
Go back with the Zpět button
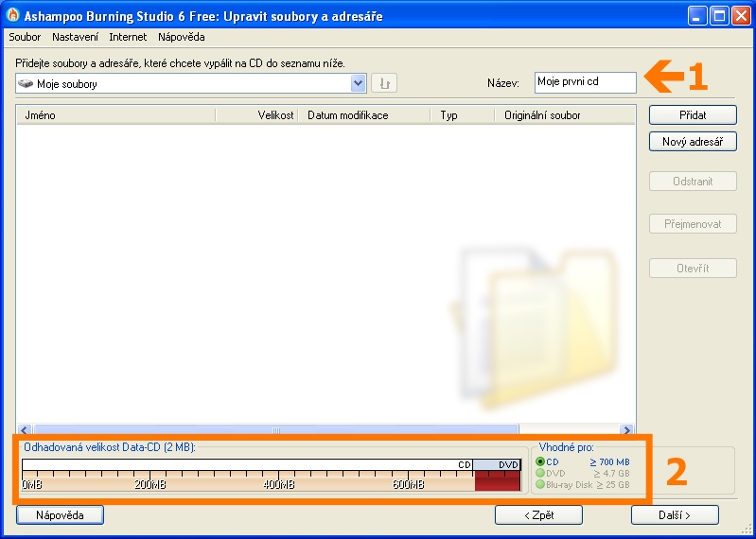pyautogui.click(x=538, y=515)
